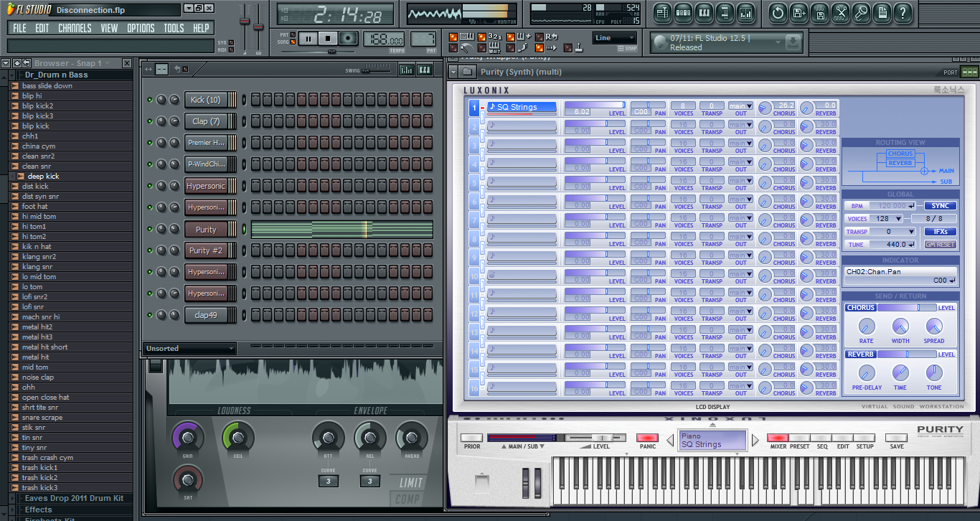Open the OPTIONS menu
The image size is (980, 521).
[x=141, y=28]
